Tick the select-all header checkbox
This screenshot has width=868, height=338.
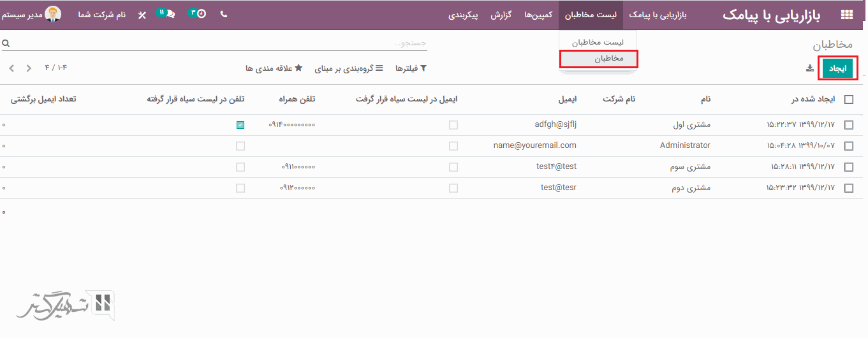pyautogui.click(x=849, y=99)
